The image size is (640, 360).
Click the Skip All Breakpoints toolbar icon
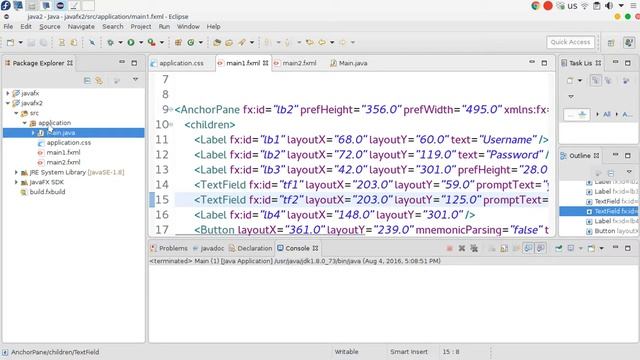point(92,42)
